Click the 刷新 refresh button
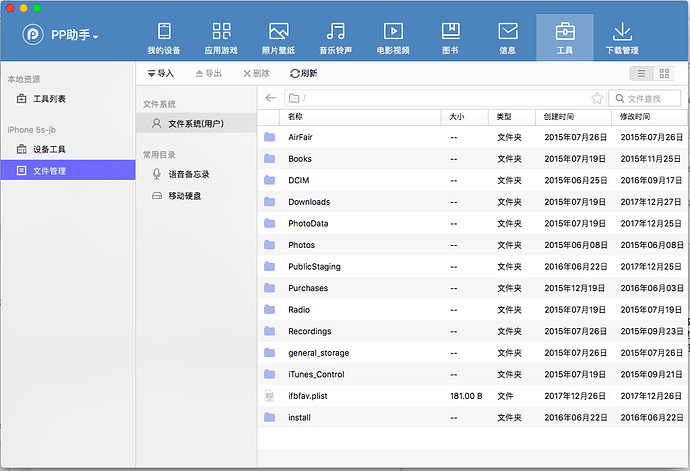This screenshot has width=690, height=471. pos(304,74)
